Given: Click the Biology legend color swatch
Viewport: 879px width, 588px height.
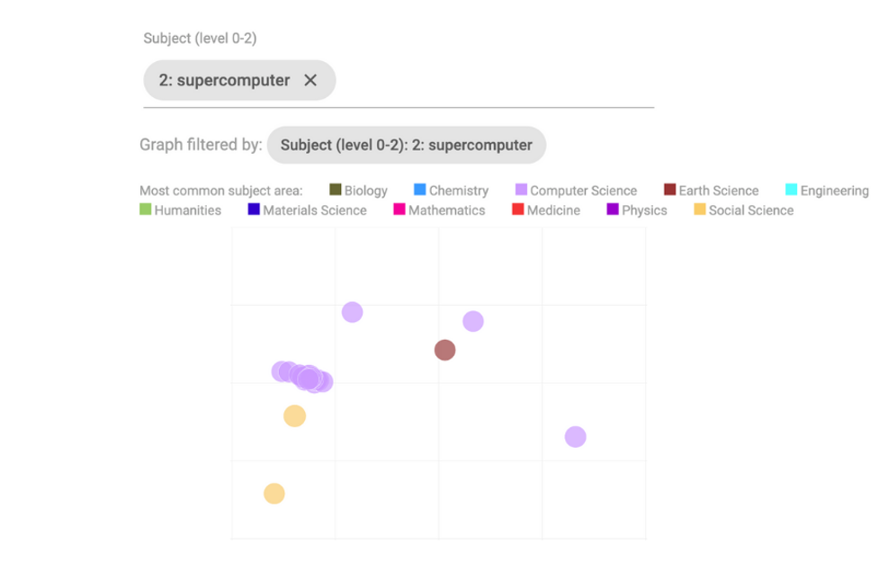Looking at the screenshot, I should point(336,190).
